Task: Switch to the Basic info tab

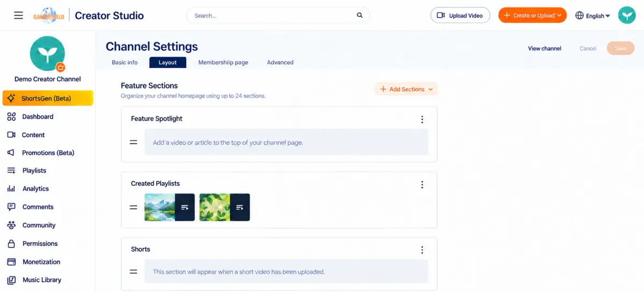Action: tap(125, 63)
